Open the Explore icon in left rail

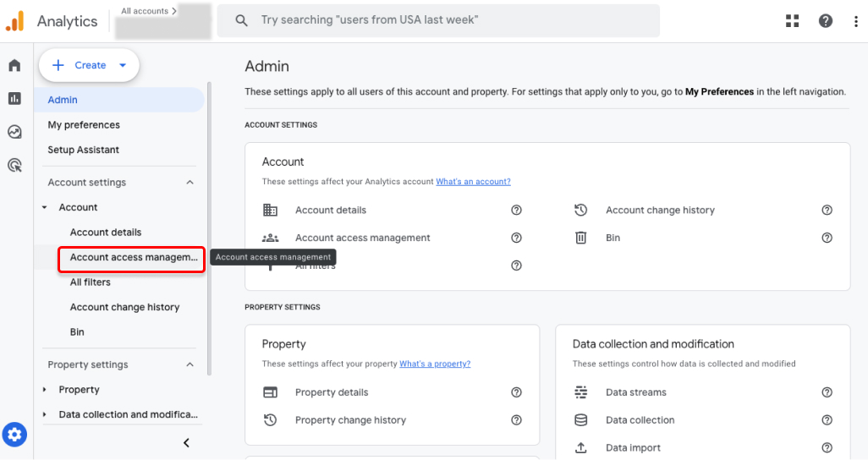pyautogui.click(x=14, y=132)
